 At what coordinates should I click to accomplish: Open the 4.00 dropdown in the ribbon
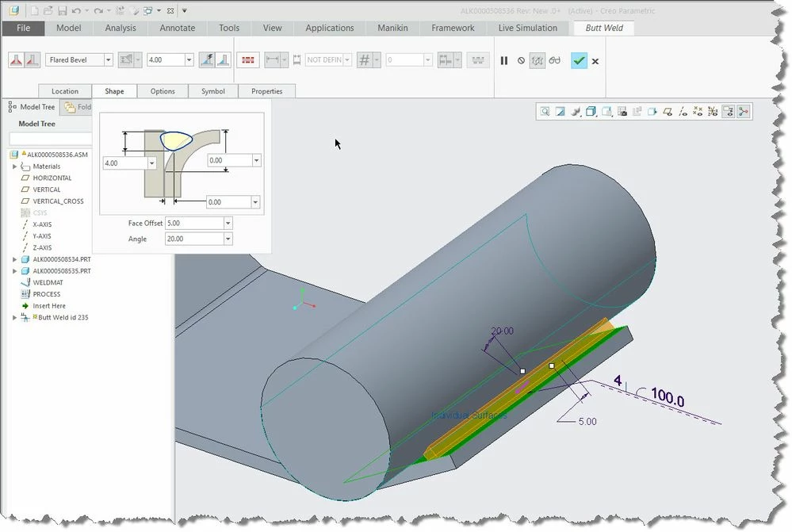click(x=189, y=60)
